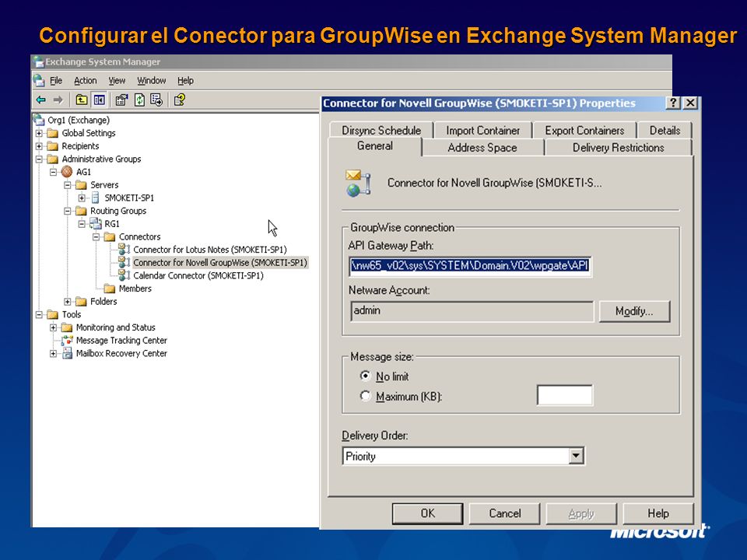This screenshot has height=560, width=747.
Task: Expand the Mailbox Recovery Center node
Action: [54, 353]
